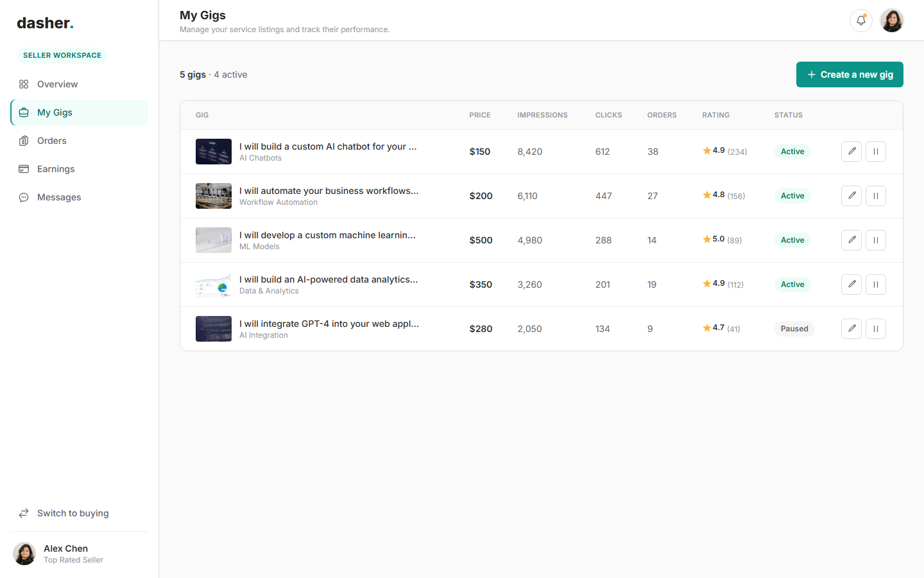Click Active badge for the $500 gig

coord(792,240)
